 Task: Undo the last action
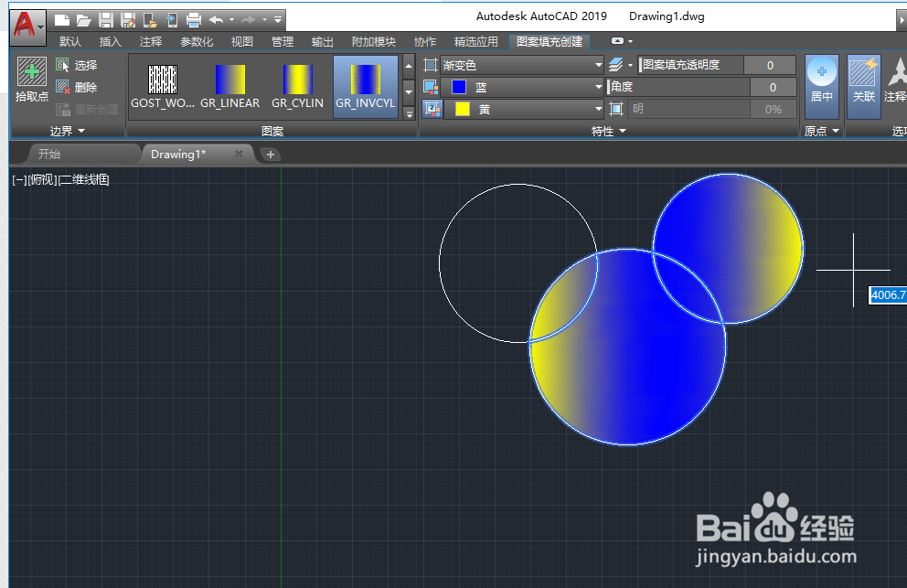[x=216, y=20]
